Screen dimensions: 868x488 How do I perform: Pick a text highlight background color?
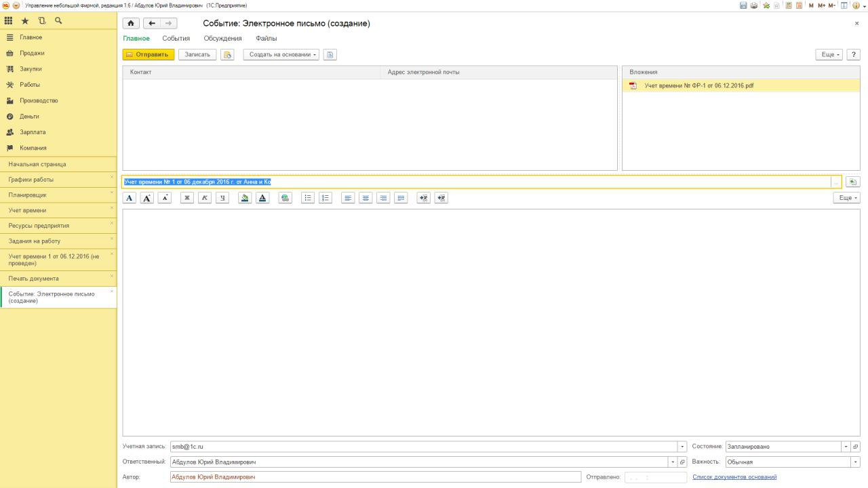point(245,198)
